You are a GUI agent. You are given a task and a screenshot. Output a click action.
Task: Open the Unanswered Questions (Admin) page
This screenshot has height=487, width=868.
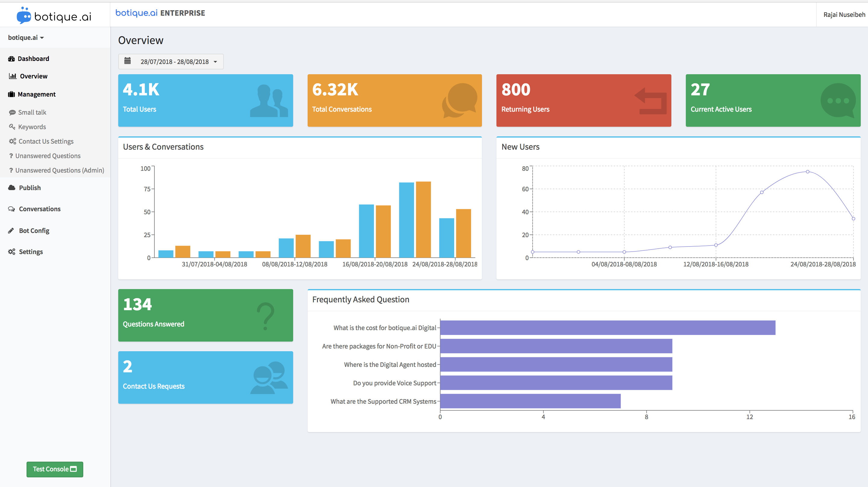(x=59, y=170)
